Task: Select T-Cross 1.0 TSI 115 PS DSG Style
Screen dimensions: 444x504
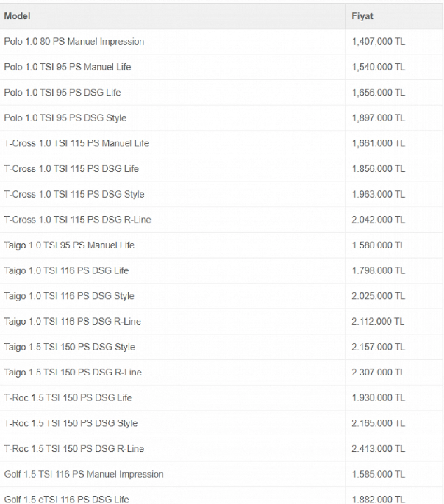Action: tap(74, 194)
